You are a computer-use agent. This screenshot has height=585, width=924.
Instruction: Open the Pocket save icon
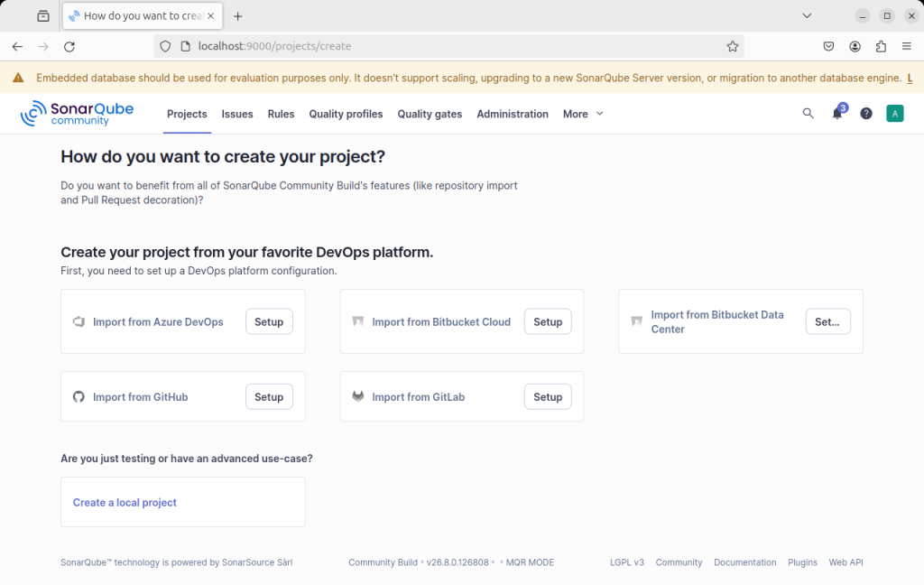tap(828, 47)
